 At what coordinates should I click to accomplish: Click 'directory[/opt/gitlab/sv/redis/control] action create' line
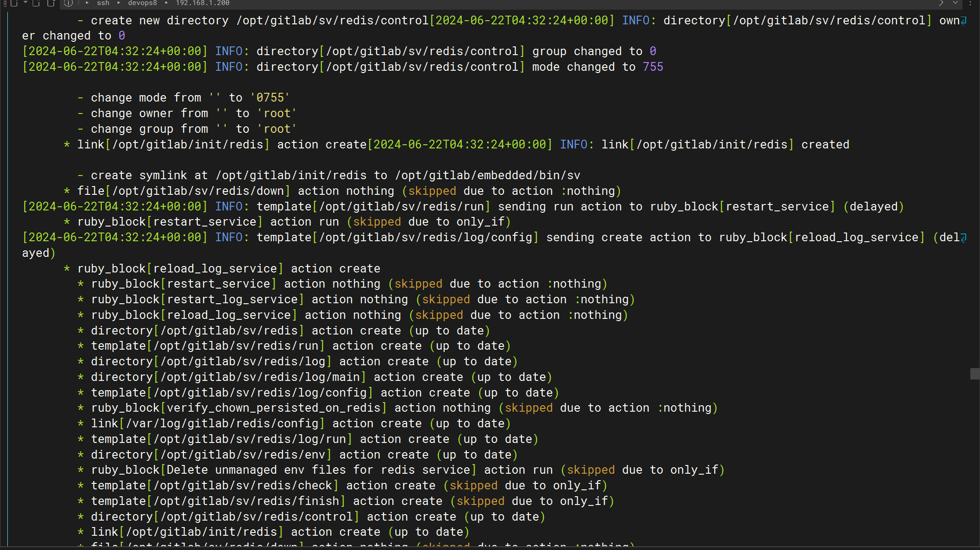pyautogui.click(x=311, y=517)
